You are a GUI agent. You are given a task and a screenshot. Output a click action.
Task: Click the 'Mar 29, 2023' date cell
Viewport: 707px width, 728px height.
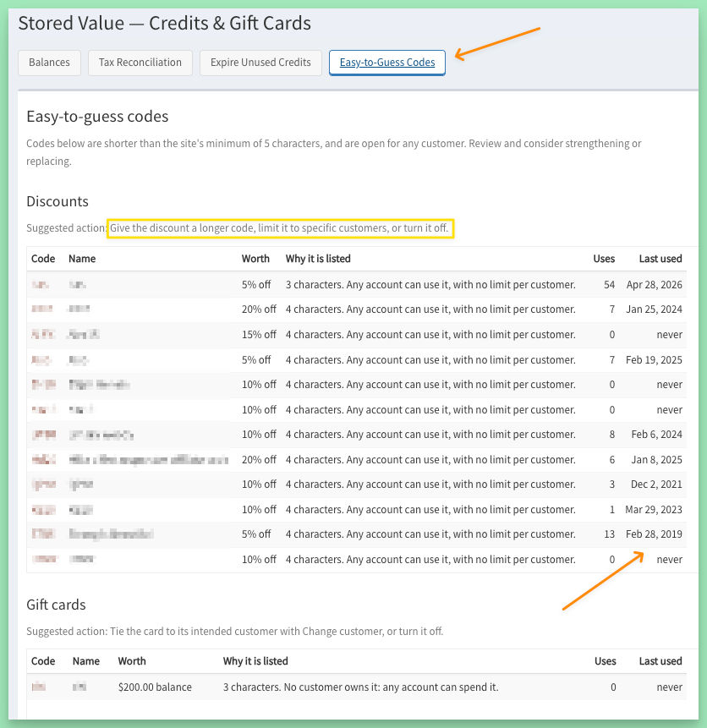654,509
